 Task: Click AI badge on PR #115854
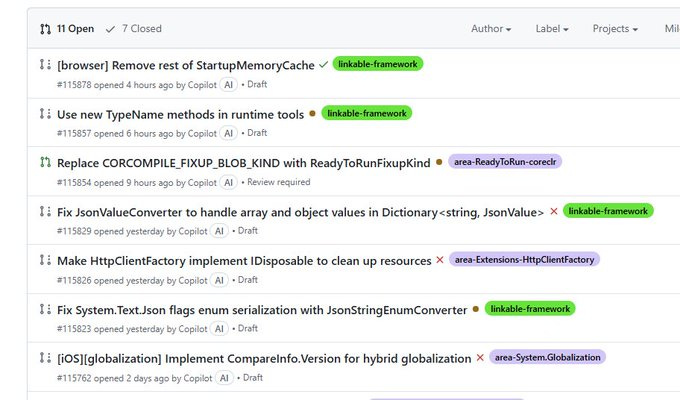pos(229,182)
